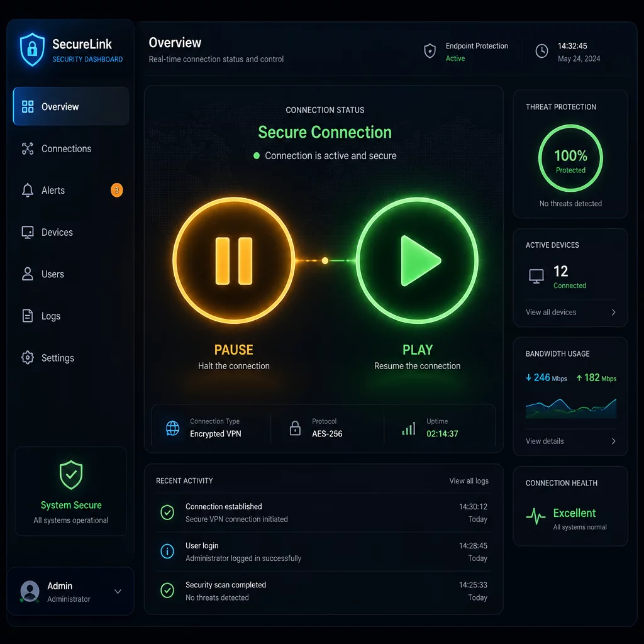
Task: Click the orange Pause connection button
Action: click(x=234, y=260)
